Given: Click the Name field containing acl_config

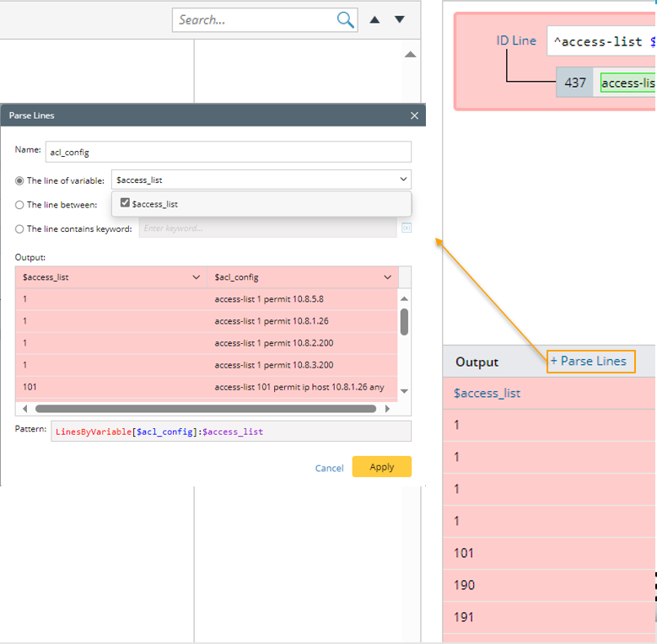Looking at the screenshot, I should pyautogui.click(x=228, y=152).
